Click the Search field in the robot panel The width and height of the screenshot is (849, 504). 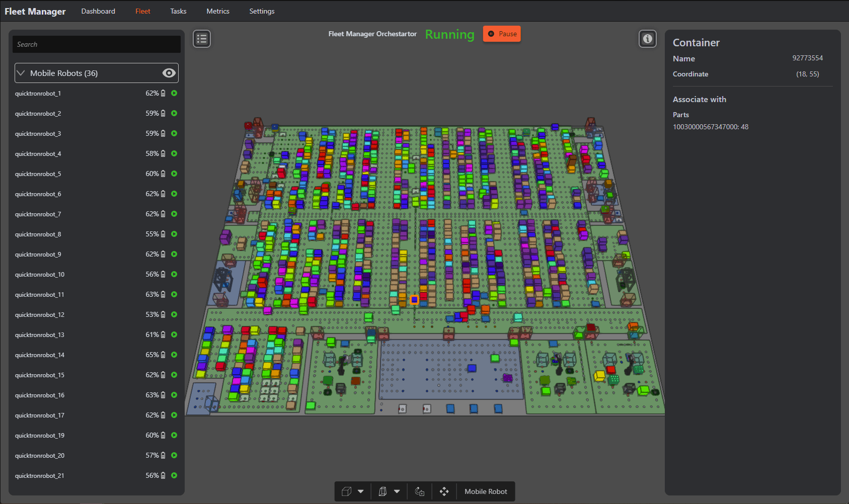tap(97, 44)
